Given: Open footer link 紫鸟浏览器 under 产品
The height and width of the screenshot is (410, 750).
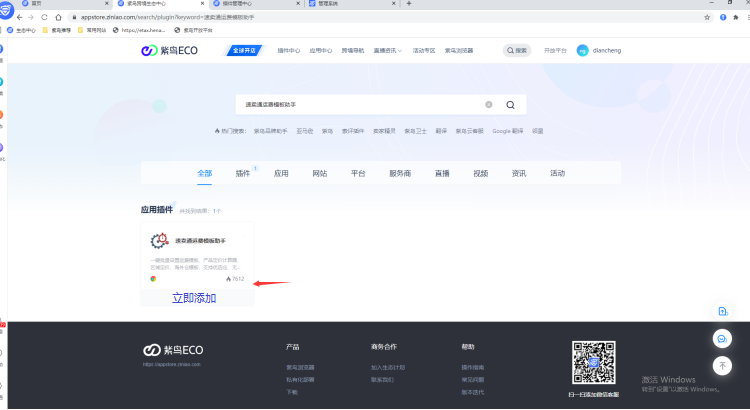Looking at the screenshot, I should point(300,367).
